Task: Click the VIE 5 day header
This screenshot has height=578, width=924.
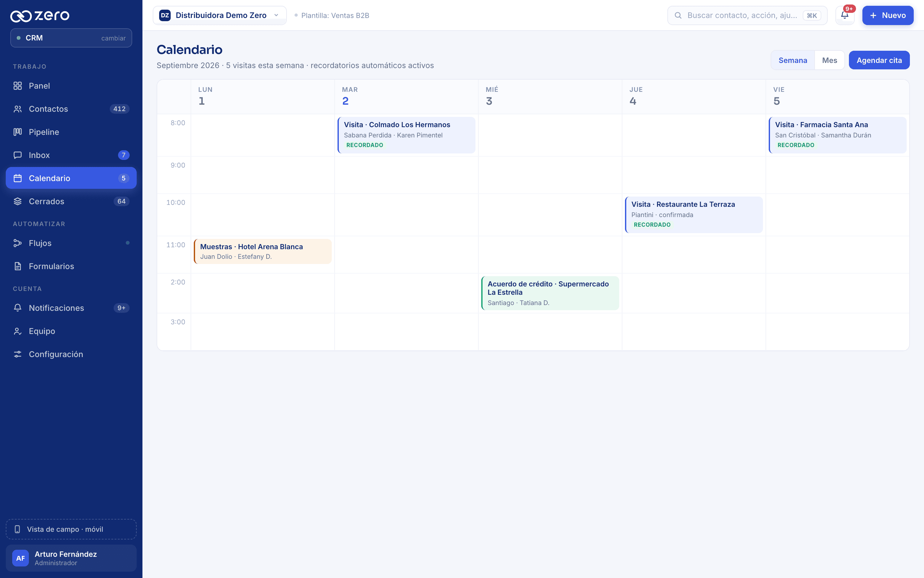Action: coord(837,97)
